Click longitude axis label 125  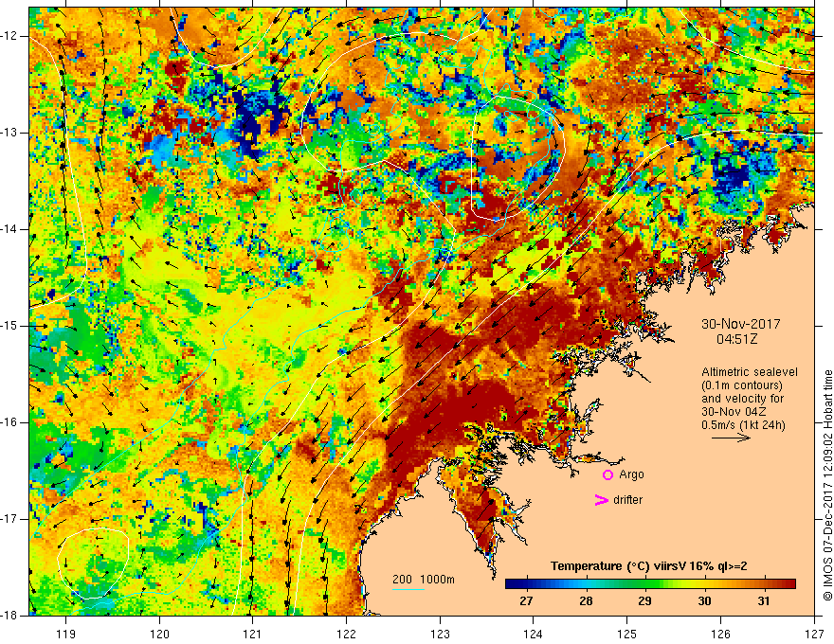(627, 634)
